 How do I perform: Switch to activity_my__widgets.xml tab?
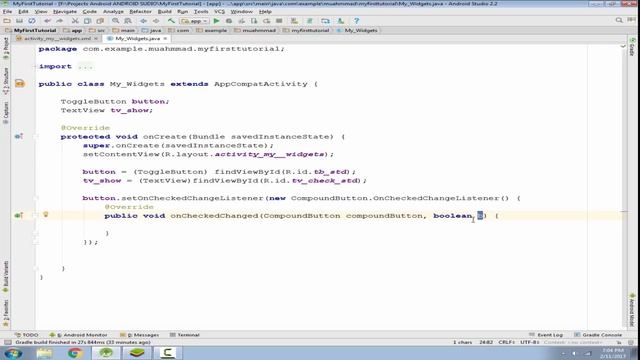57,38
